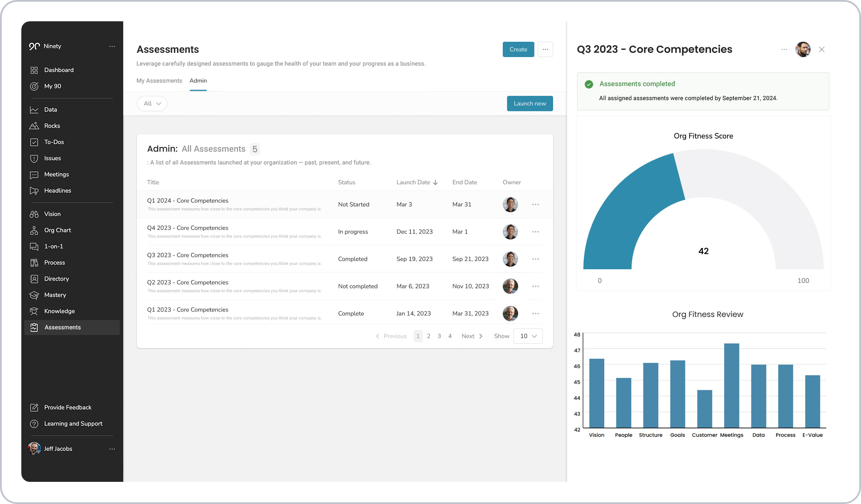Select the Mastery icon in sidebar
Screen dimensions: 861x504
pyautogui.click(x=35, y=295)
